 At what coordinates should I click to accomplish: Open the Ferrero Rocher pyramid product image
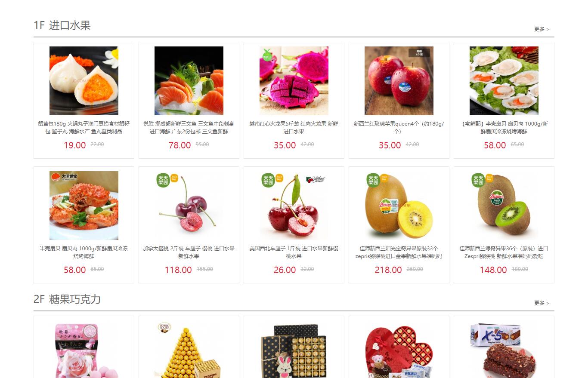[189, 351]
